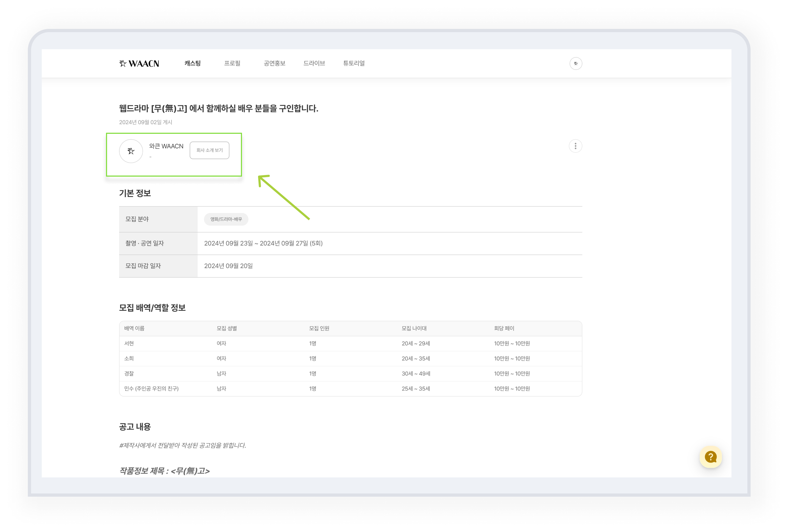Click the pay cell in the 소희 row
The height and width of the screenshot is (532, 787).
point(512,358)
